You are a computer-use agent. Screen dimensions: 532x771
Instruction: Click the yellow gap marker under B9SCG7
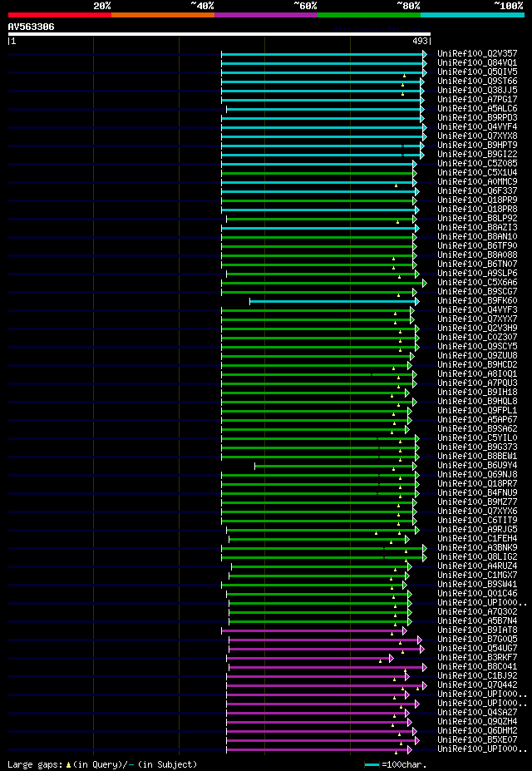point(398,296)
